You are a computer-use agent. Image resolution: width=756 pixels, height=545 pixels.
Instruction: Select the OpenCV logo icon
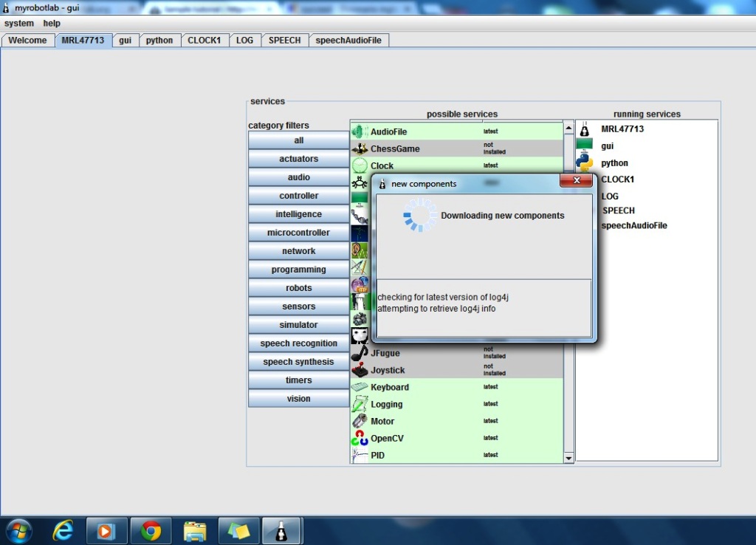click(360, 438)
